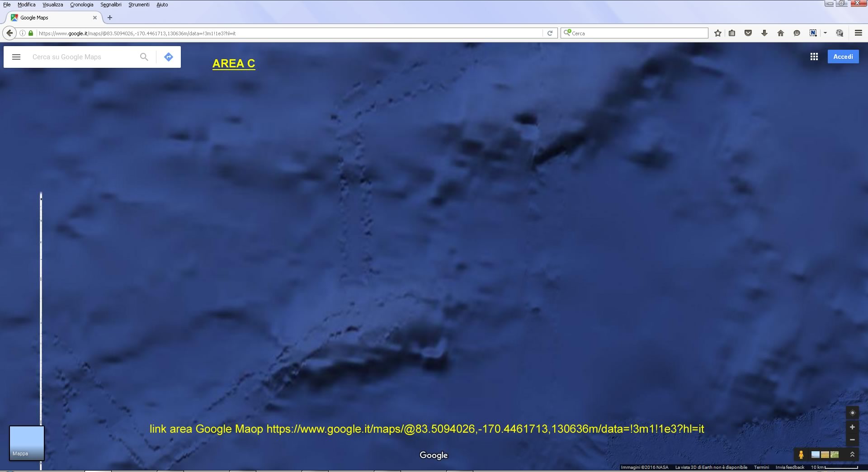Viewport: 868px width, 472px height.
Task: Open directions with the blue arrow icon
Action: coord(169,57)
